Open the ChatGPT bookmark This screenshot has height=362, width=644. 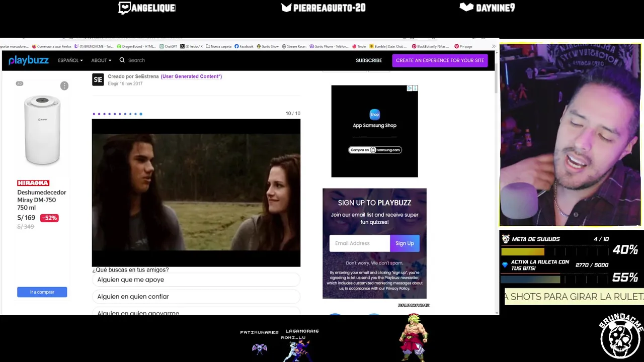point(169,46)
